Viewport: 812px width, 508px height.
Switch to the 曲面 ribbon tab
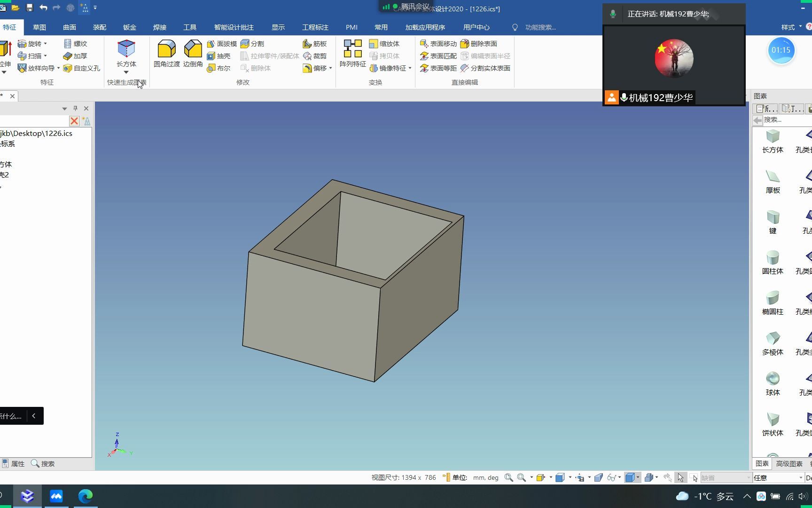coord(70,27)
